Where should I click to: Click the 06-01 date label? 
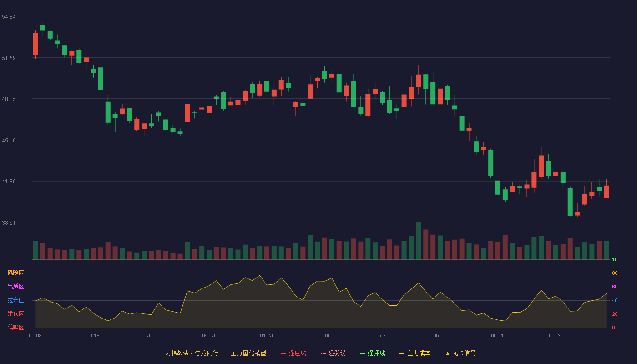coord(440,335)
